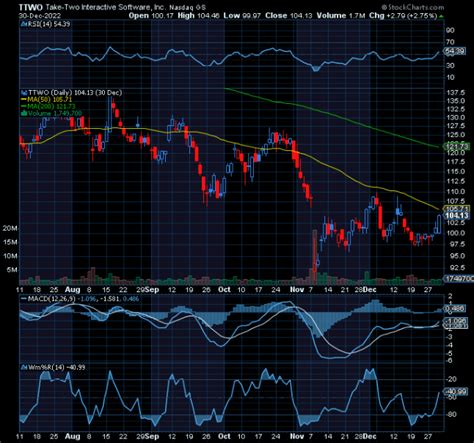Click the 0.486 MACD histogram value in the MACD legend
This screenshot has height=443, width=474.
(131, 299)
